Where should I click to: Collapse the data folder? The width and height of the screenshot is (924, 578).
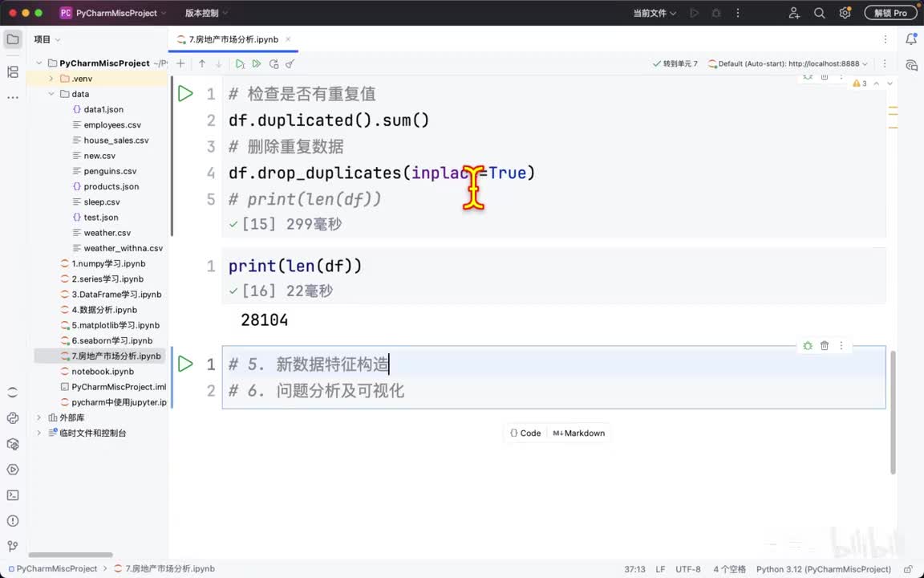click(x=51, y=94)
